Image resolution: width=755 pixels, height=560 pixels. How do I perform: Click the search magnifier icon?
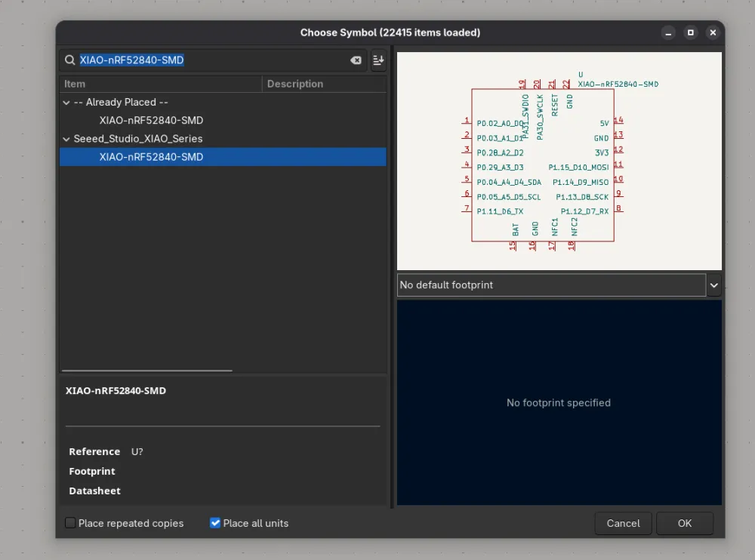[x=70, y=60]
